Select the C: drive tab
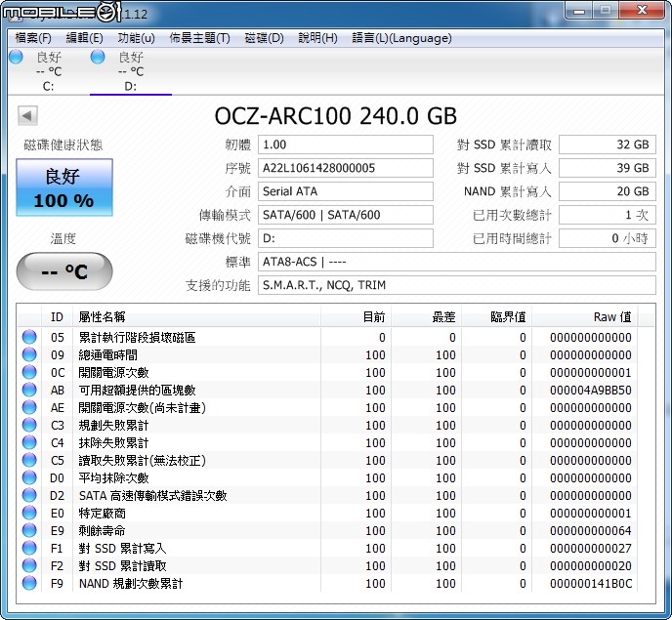 click(49, 71)
